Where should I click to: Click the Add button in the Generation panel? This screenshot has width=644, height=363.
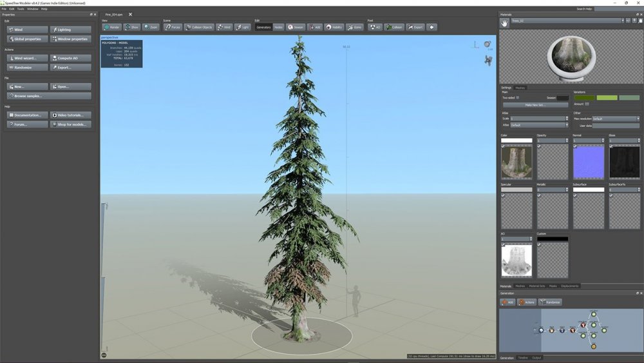[x=508, y=302]
